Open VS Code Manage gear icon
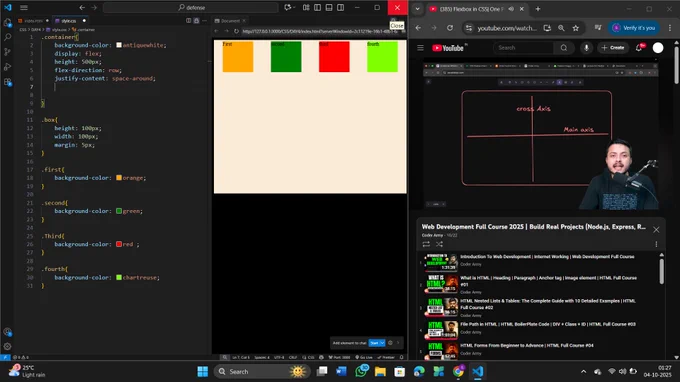Image resolution: width=680 pixels, height=382 pixels. (x=7, y=346)
